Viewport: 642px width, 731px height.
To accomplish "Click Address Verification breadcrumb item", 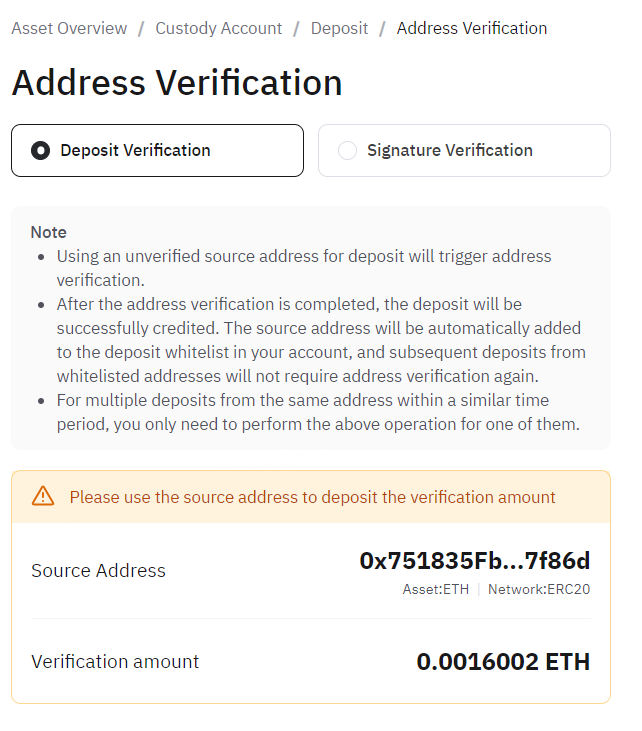I will (x=471, y=28).
